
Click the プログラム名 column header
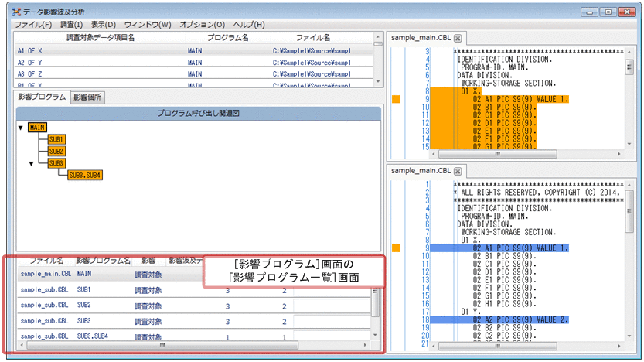(228, 38)
